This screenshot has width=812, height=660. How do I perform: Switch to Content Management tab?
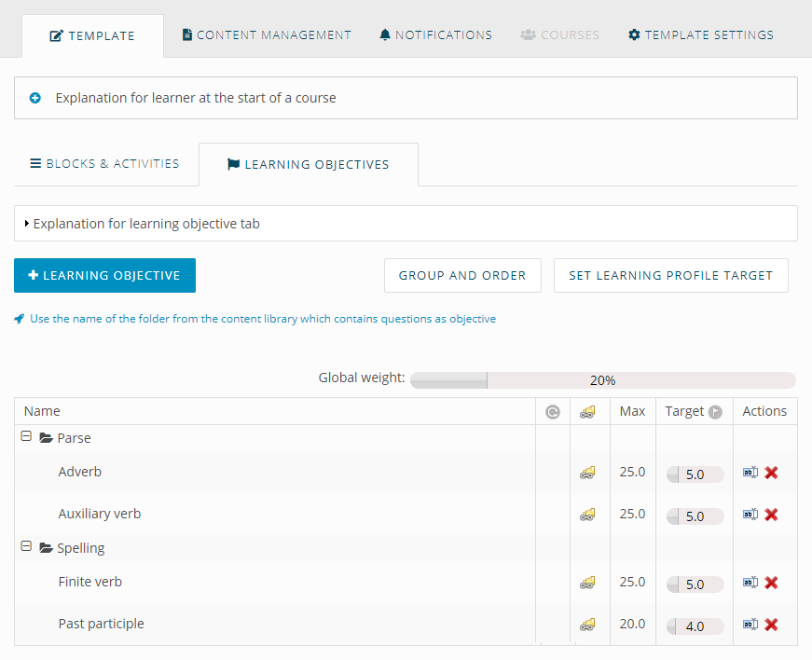click(x=267, y=35)
